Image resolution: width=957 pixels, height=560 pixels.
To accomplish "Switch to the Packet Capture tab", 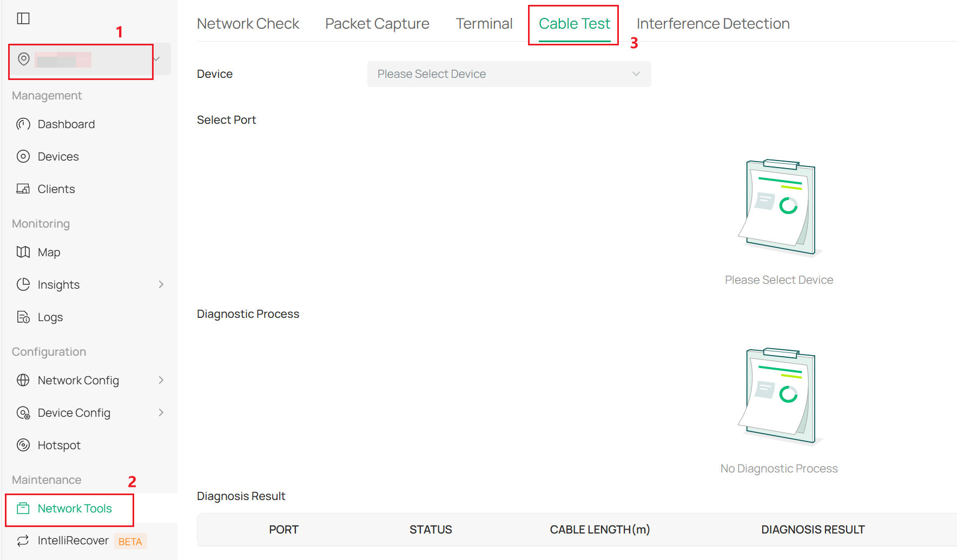I will tap(377, 23).
